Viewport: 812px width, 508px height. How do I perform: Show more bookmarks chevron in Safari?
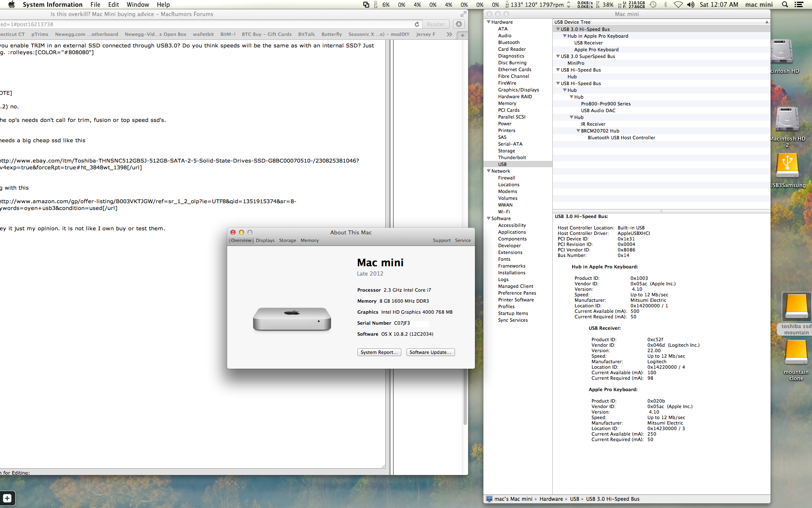coord(449,35)
